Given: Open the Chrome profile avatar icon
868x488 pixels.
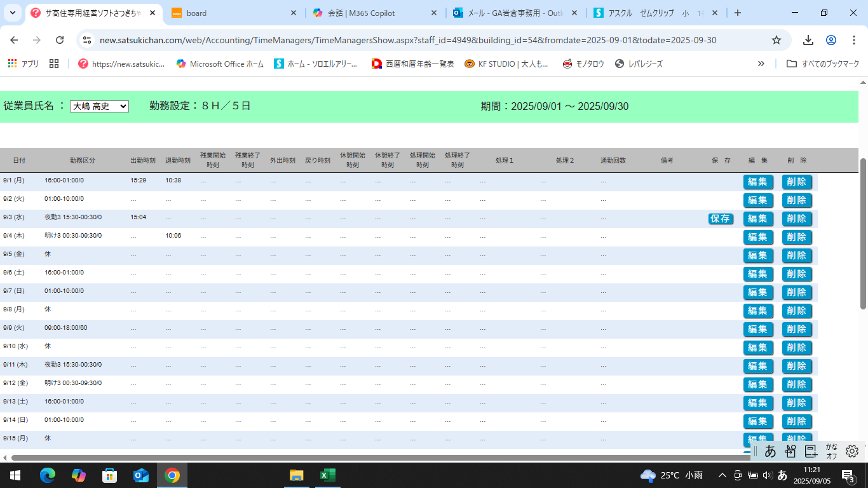Looking at the screenshot, I should point(831,40).
